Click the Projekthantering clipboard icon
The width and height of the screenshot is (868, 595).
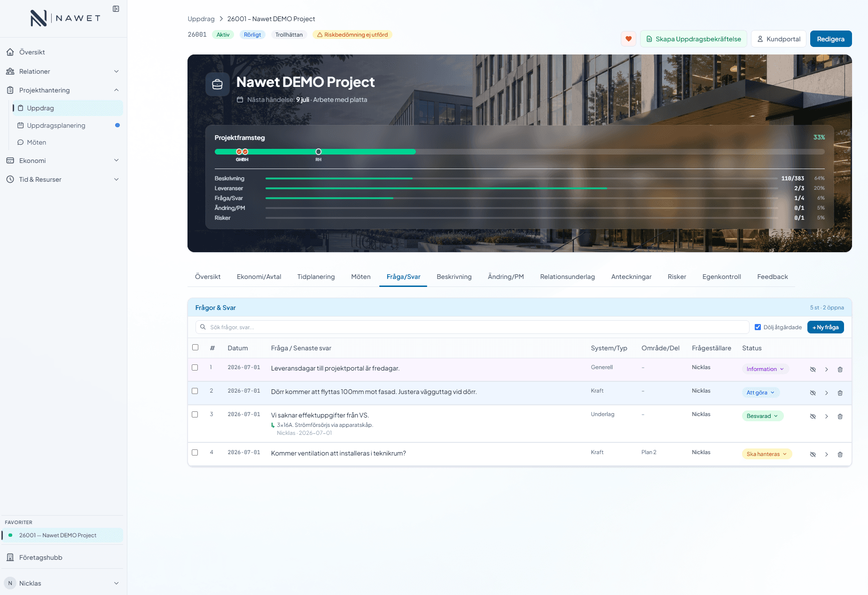coord(10,90)
